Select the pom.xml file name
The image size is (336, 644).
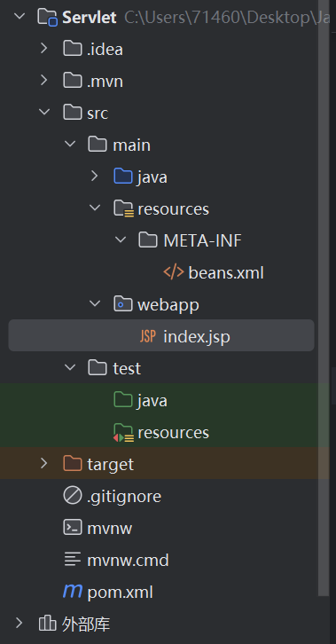click(121, 593)
